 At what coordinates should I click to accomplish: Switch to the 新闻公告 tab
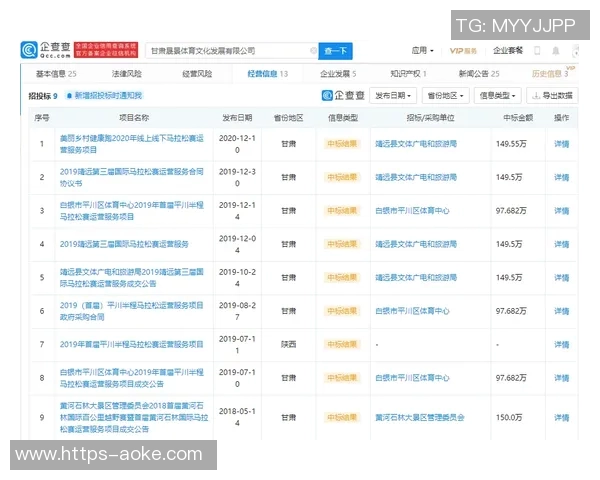point(479,73)
